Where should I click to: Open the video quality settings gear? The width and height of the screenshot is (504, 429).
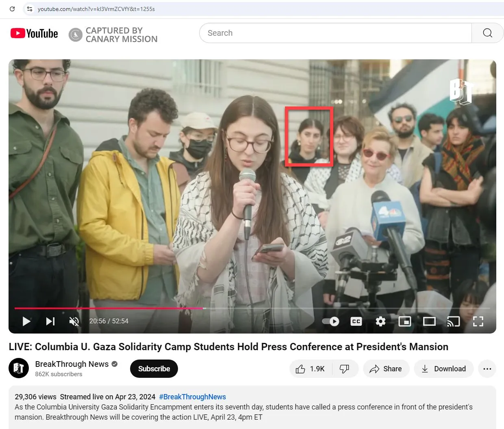[x=380, y=321]
